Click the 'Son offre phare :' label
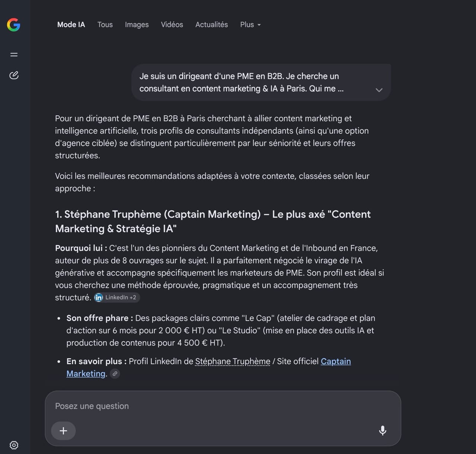 pyautogui.click(x=100, y=318)
